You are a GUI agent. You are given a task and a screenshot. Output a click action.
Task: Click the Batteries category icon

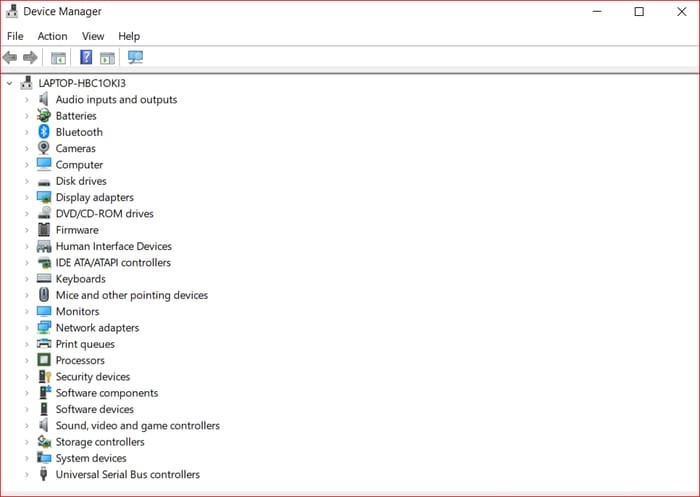tap(44, 115)
